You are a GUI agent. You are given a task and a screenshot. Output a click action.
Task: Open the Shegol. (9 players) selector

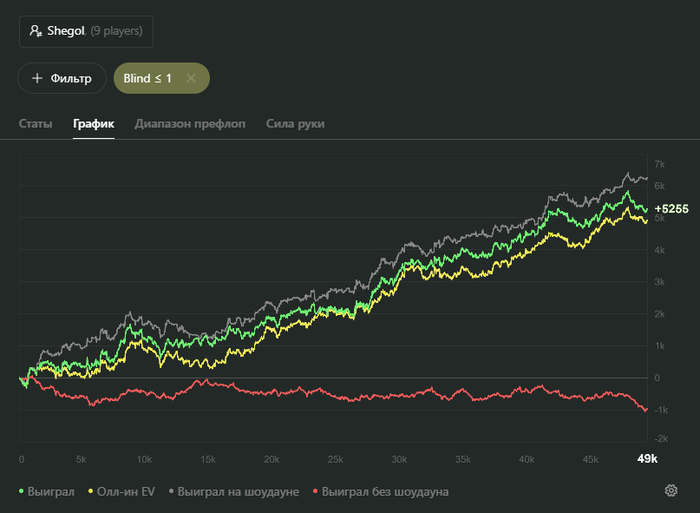click(x=86, y=31)
